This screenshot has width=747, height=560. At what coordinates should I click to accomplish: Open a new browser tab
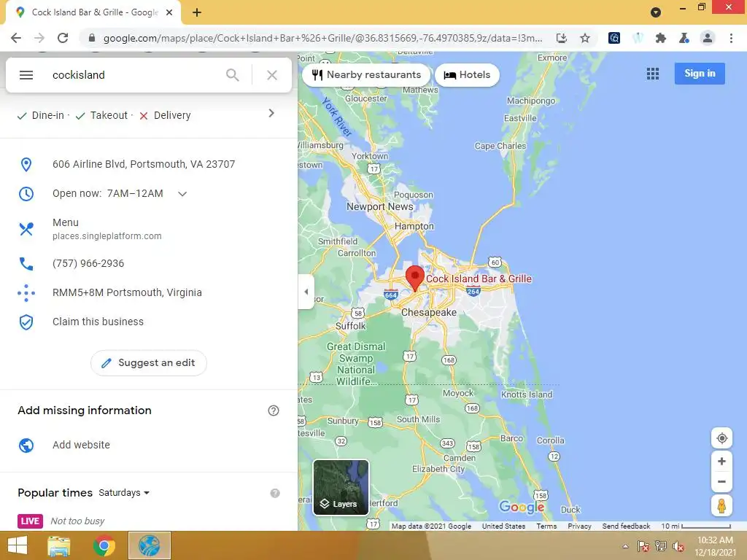(197, 12)
